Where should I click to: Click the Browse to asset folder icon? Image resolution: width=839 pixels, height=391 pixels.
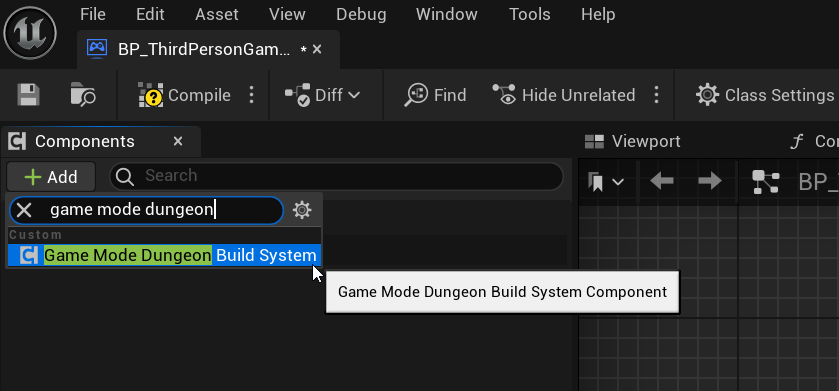click(83, 95)
